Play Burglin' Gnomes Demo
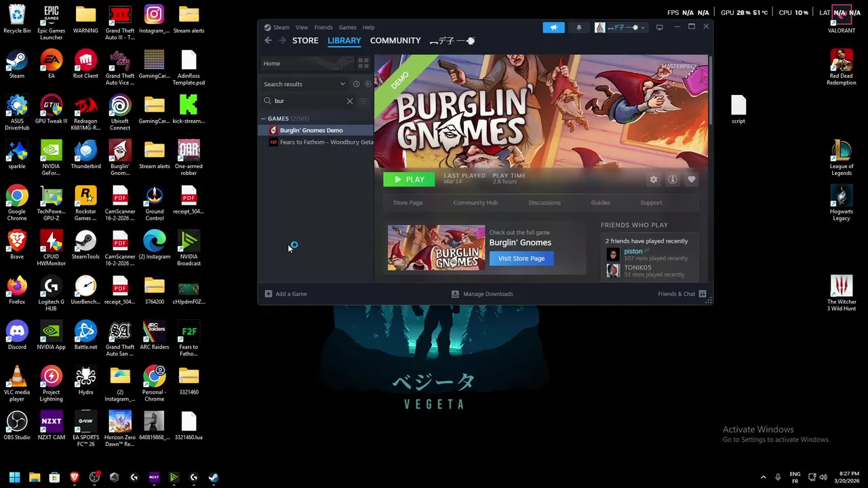 click(409, 180)
